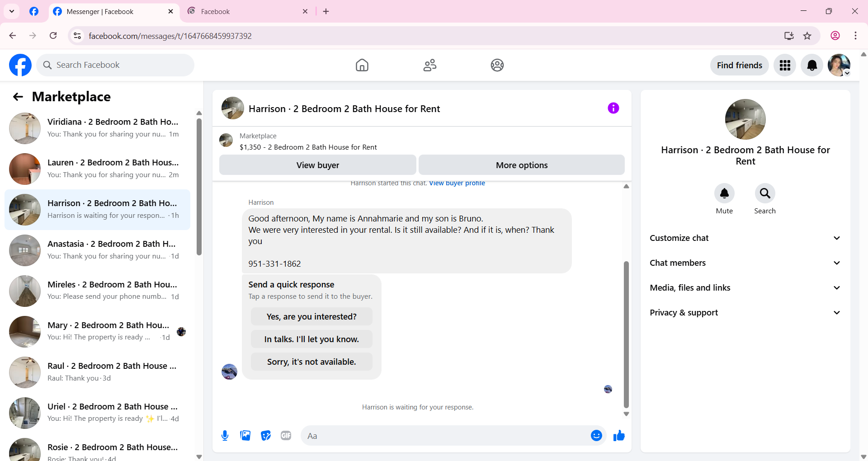Open the notifications bell in header
This screenshot has height=461, width=868.
(812, 66)
